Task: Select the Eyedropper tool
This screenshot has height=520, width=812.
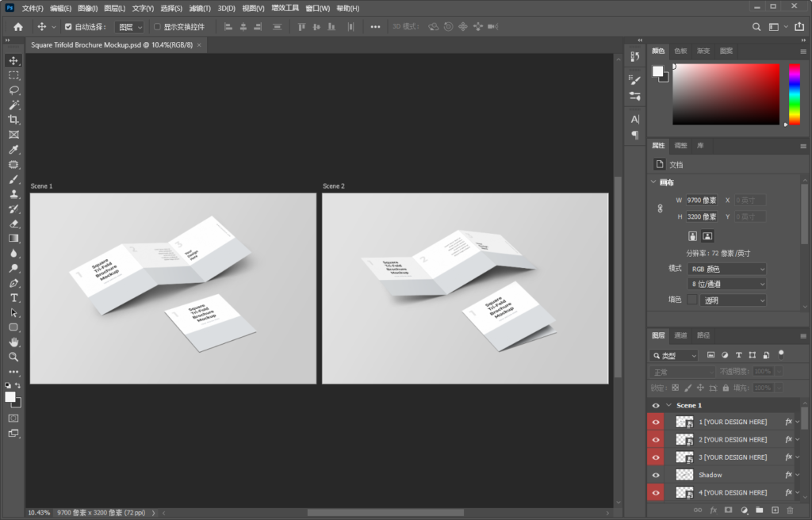Action: 13,150
